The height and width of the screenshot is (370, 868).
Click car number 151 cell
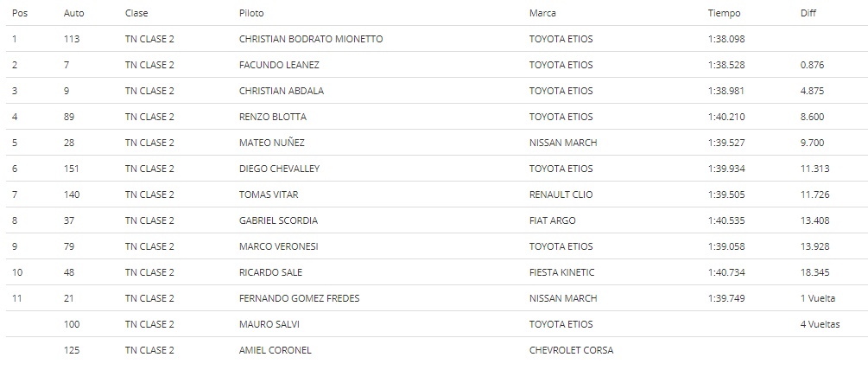72,169
